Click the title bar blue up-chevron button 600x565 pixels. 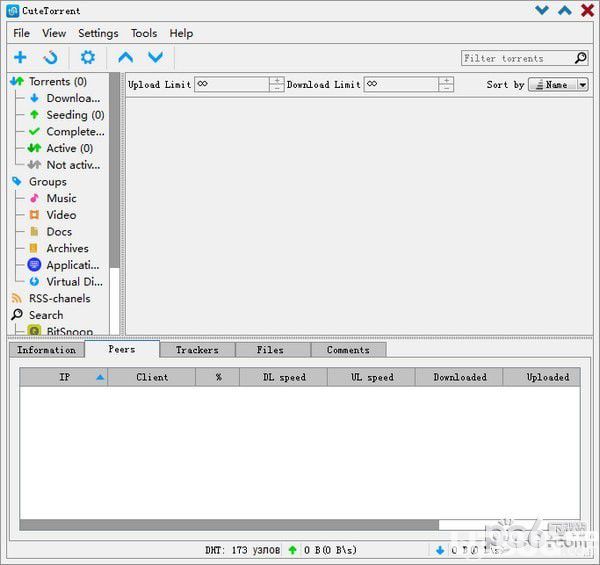[565, 10]
